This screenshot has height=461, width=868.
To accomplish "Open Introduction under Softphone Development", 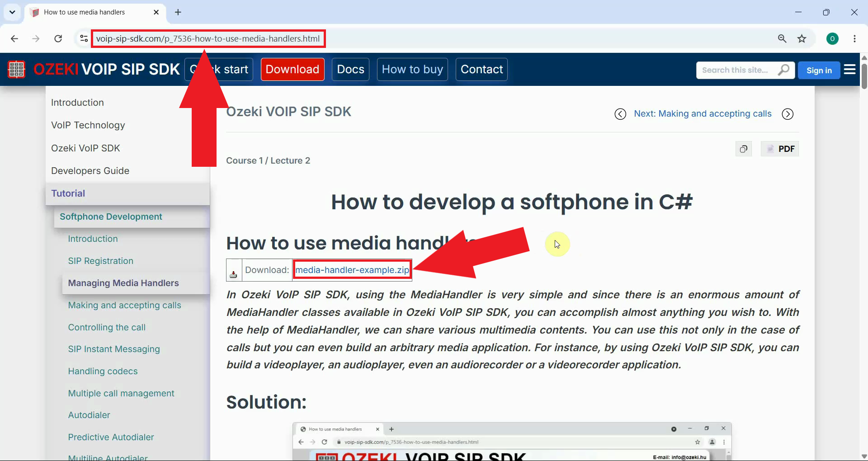I will tap(93, 239).
